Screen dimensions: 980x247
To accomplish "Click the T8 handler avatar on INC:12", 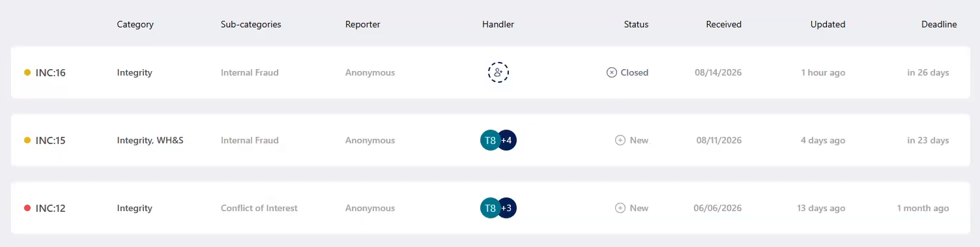I will [490, 208].
